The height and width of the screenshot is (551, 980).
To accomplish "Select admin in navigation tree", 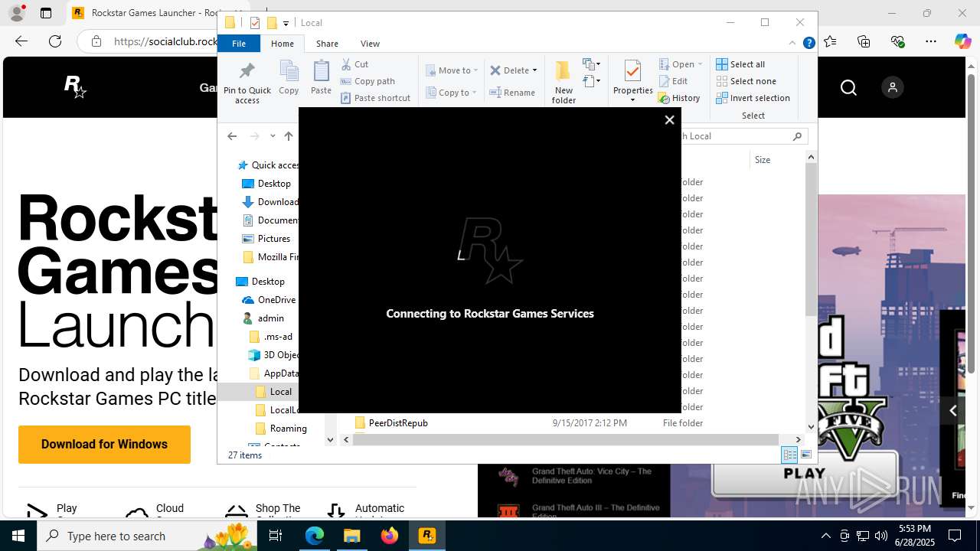I will (x=263, y=318).
